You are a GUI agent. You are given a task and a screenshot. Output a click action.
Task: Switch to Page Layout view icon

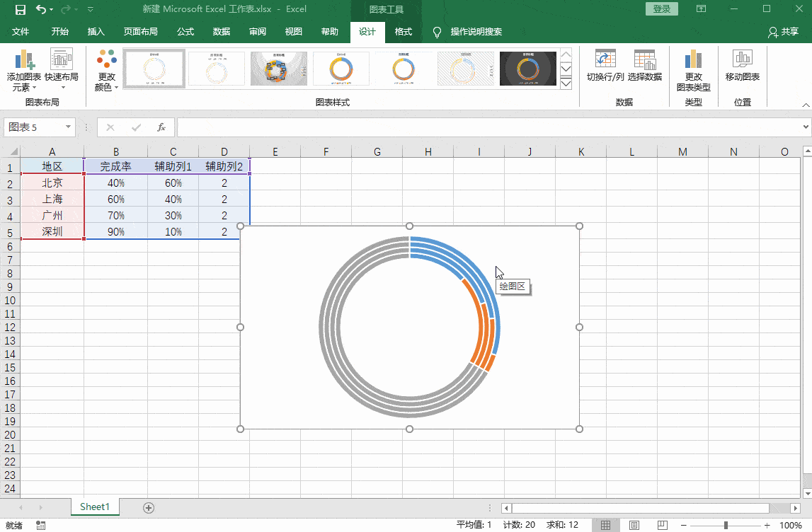tap(634, 525)
